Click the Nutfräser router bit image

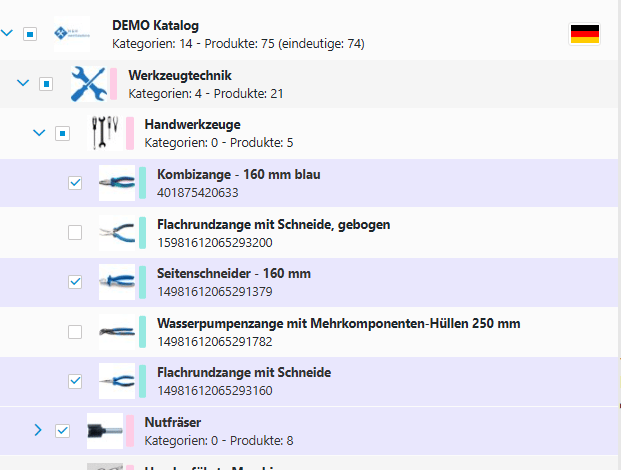coord(105,431)
